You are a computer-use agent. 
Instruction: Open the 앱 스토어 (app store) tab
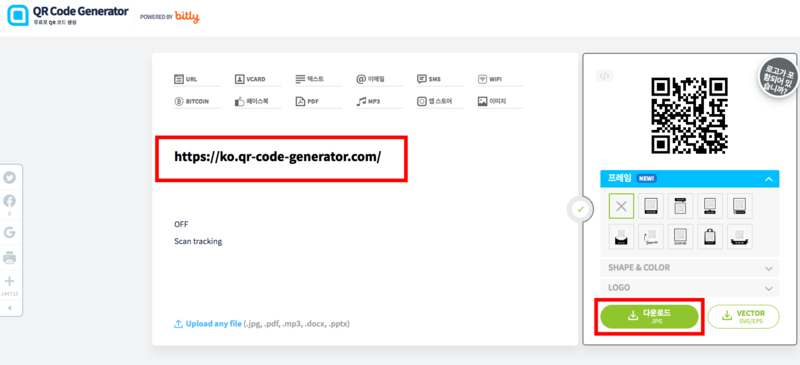pos(439,102)
